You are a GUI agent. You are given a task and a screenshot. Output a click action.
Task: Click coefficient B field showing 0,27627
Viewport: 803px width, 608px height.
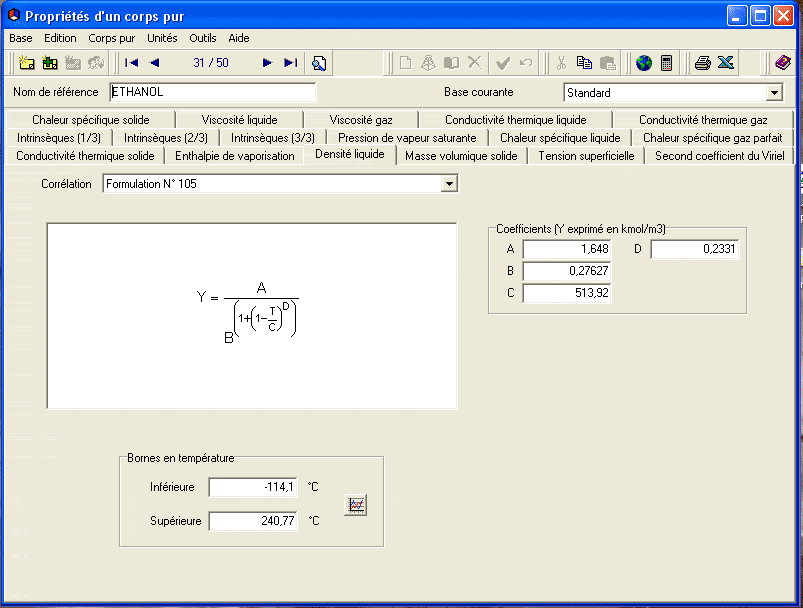(x=567, y=271)
